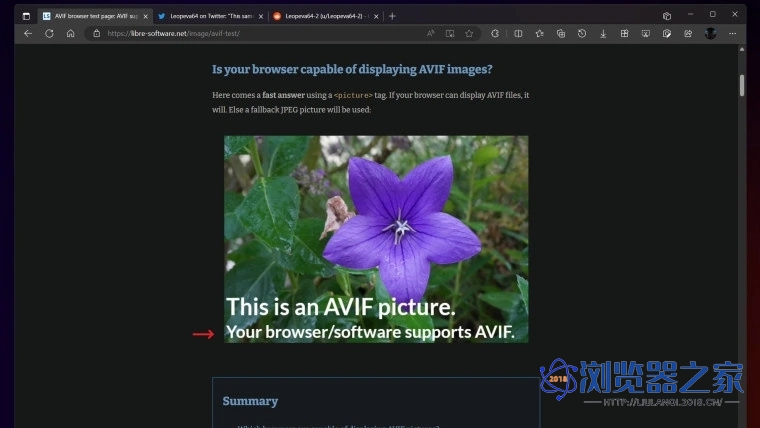Click the Summary heading
Image resolution: width=760 pixels, height=428 pixels.
(250, 401)
